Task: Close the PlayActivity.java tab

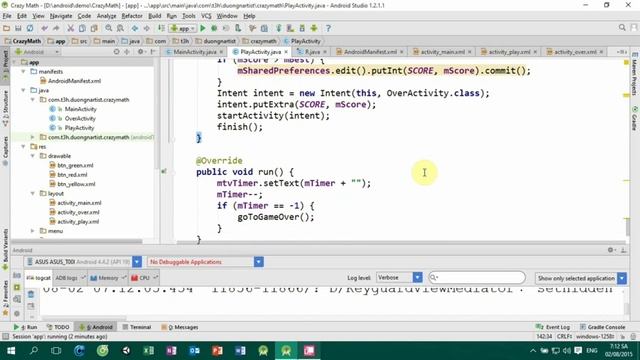Action: [286, 52]
